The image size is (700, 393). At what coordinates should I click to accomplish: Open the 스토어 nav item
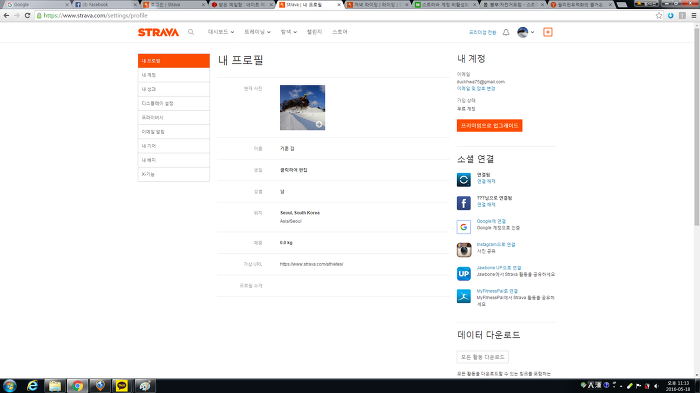coord(340,32)
